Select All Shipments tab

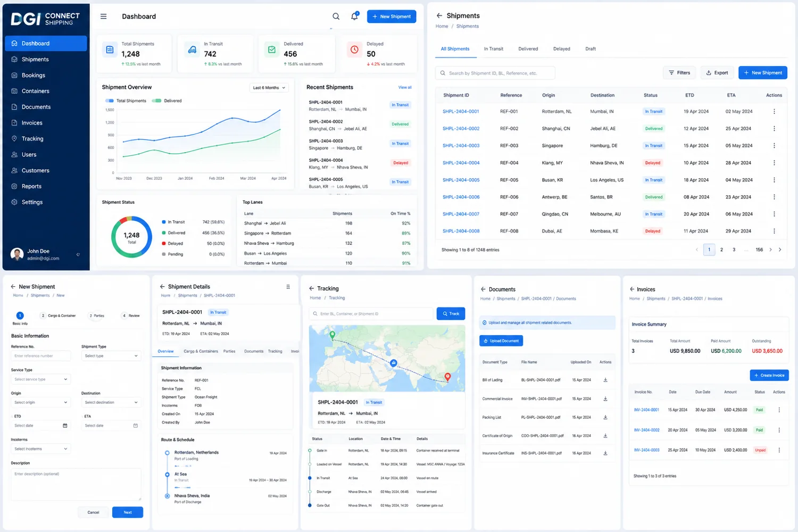(x=455, y=49)
